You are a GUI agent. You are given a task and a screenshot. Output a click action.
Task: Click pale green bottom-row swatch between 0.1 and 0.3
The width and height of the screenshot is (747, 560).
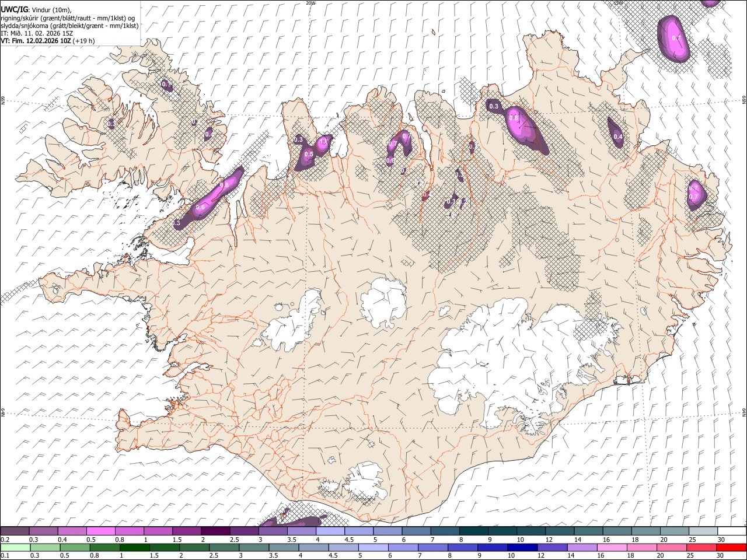15,547
